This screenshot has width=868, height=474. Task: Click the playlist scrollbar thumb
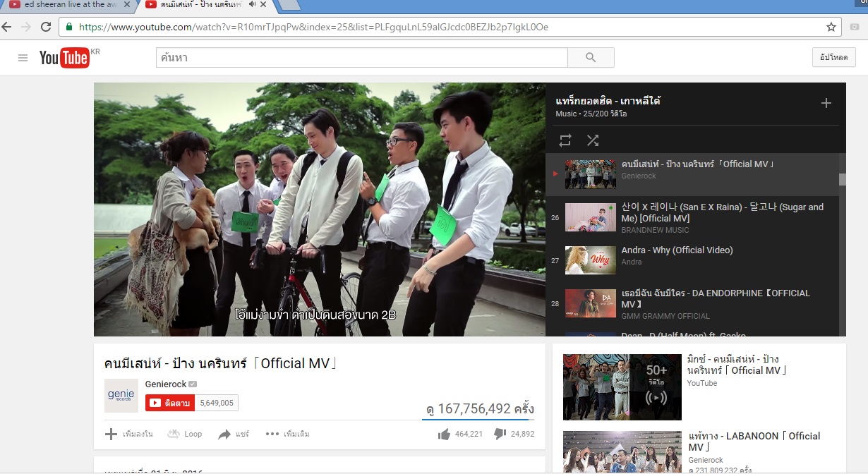tap(842, 179)
